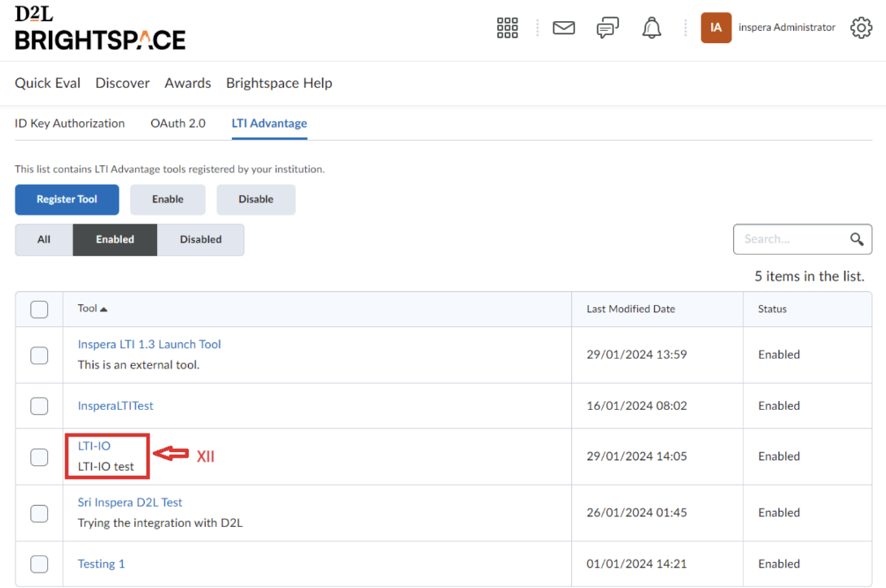
Task: Click 'This is an external tool.' description
Action: coord(138,365)
